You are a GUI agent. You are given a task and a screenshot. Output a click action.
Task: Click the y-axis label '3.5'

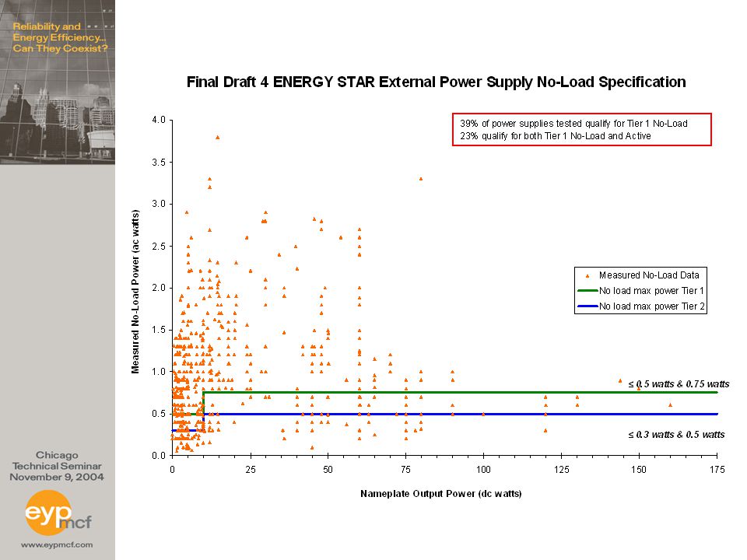coord(159,163)
